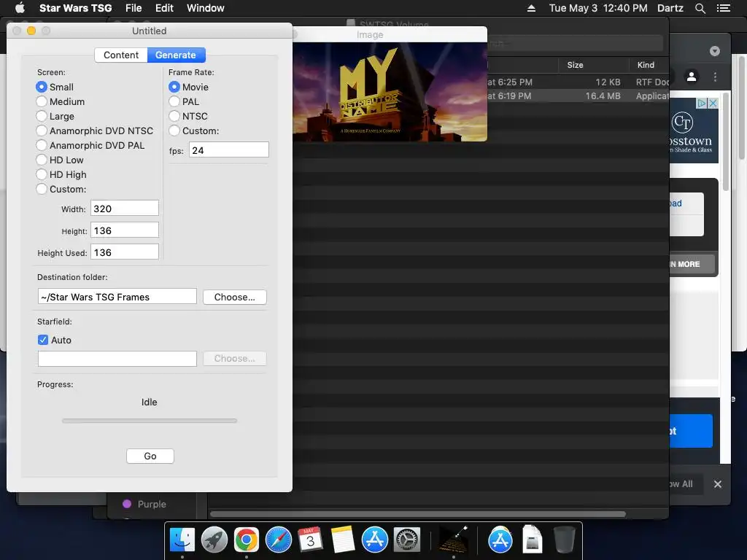Click the Go button
Screen dimensions: 747x560
click(x=150, y=456)
